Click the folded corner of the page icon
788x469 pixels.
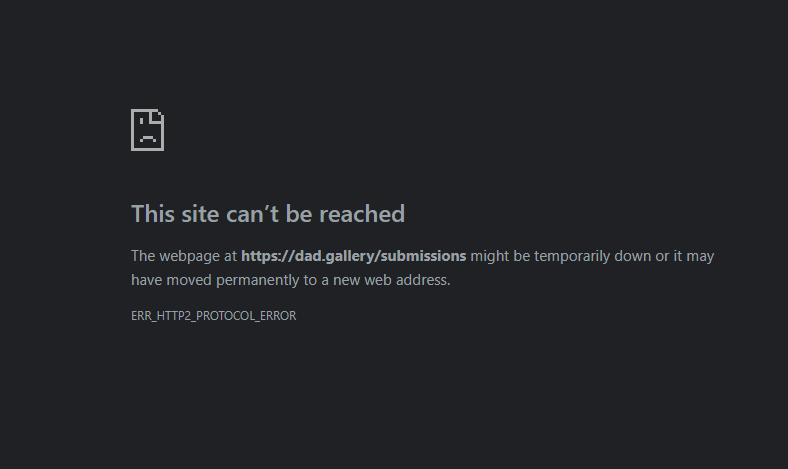click(157, 116)
